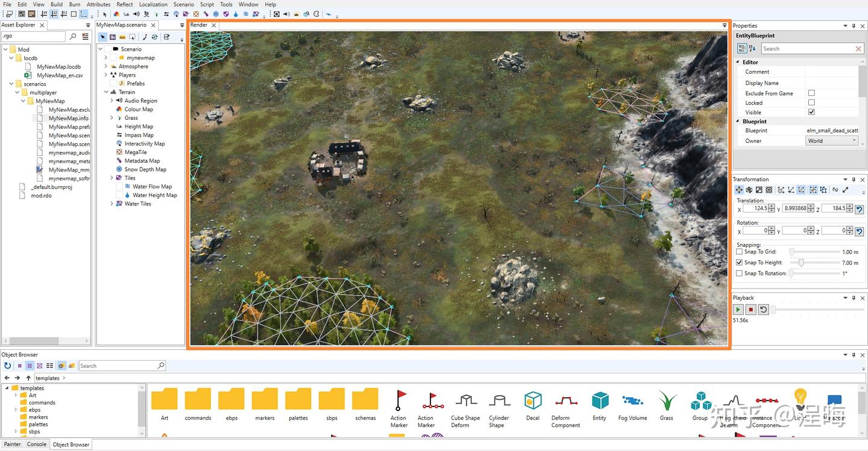Image resolution: width=868 pixels, height=451 pixels.
Task: Click the Grass object icon
Action: 666,401
